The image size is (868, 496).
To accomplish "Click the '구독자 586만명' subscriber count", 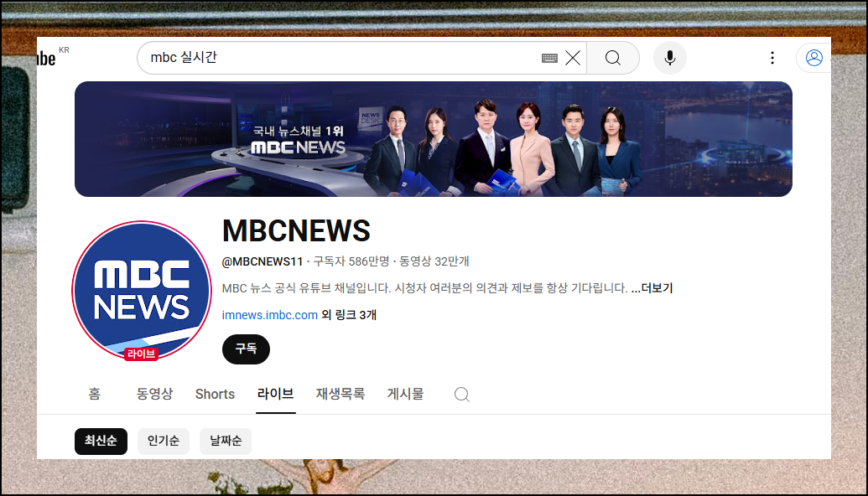I will pyautogui.click(x=351, y=261).
